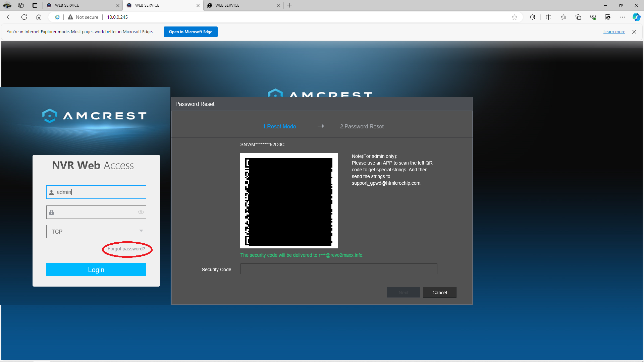This screenshot has width=644, height=362.
Task: Click the Not secure warning icon
Action: 70,17
